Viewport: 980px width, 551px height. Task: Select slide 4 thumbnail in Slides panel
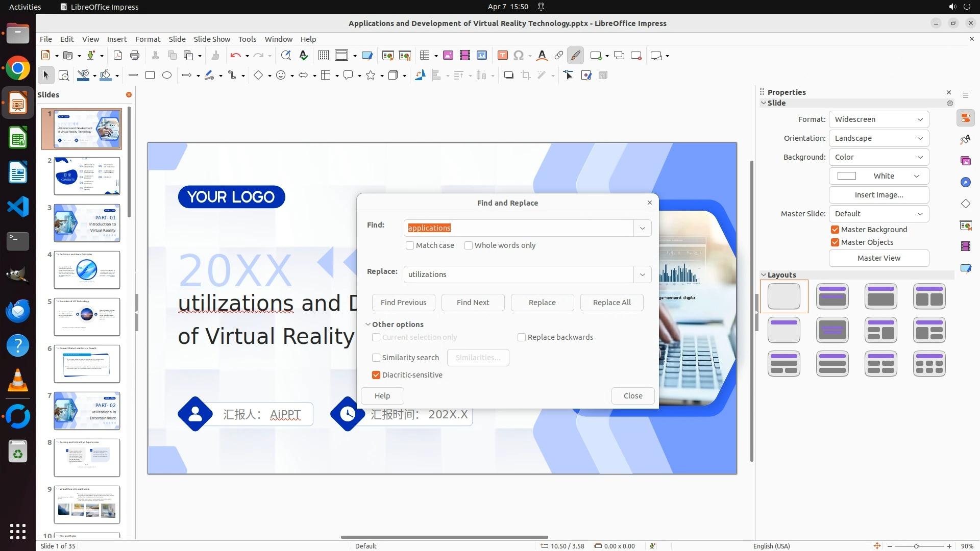[87, 270]
